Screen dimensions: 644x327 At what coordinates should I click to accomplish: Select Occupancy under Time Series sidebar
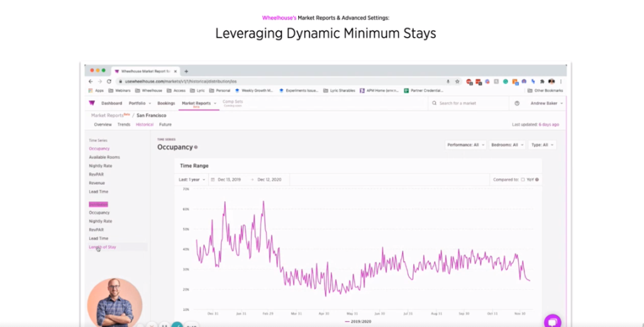(x=99, y=148)
